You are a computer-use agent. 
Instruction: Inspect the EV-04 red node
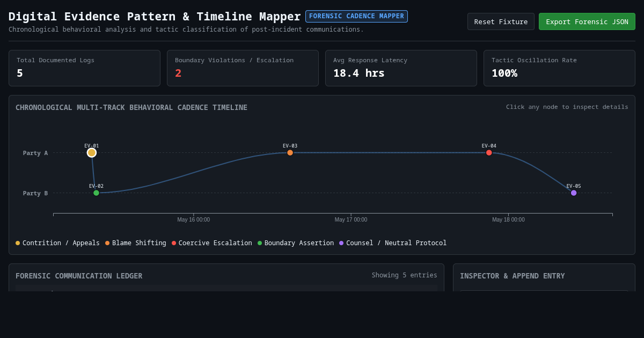click(x=489, y=153)
